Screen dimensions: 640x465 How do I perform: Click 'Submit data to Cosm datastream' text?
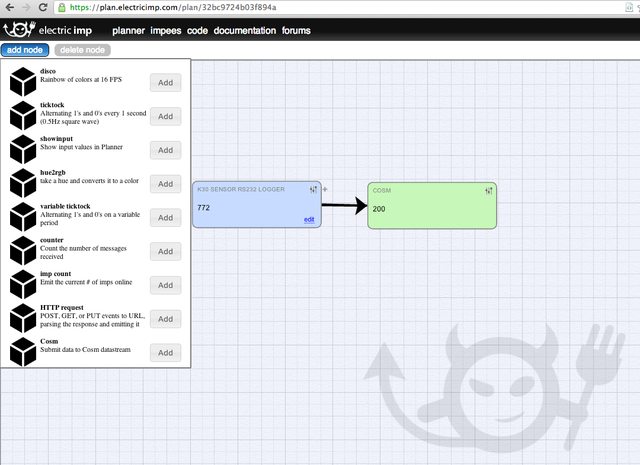85,349
